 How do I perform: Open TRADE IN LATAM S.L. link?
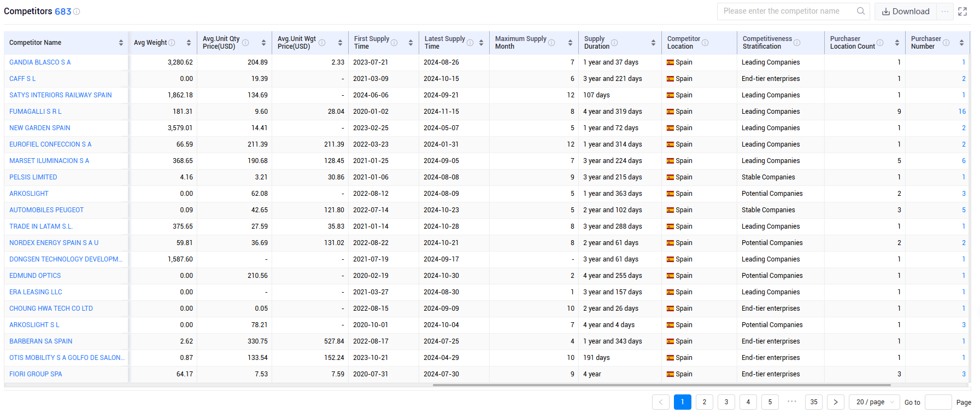click(41, 226)
